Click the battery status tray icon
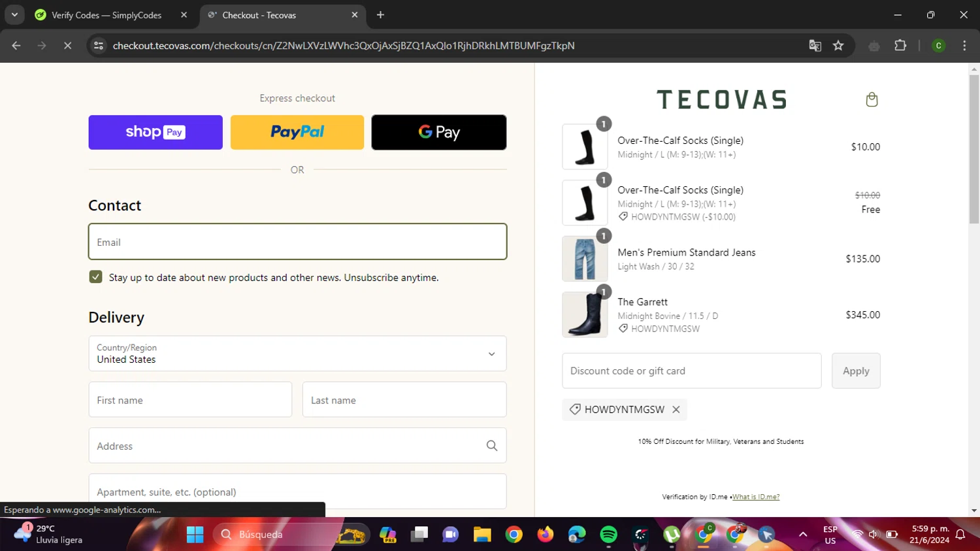The height and width of the screenshot is (551, 980). click(x=891, y=535)
